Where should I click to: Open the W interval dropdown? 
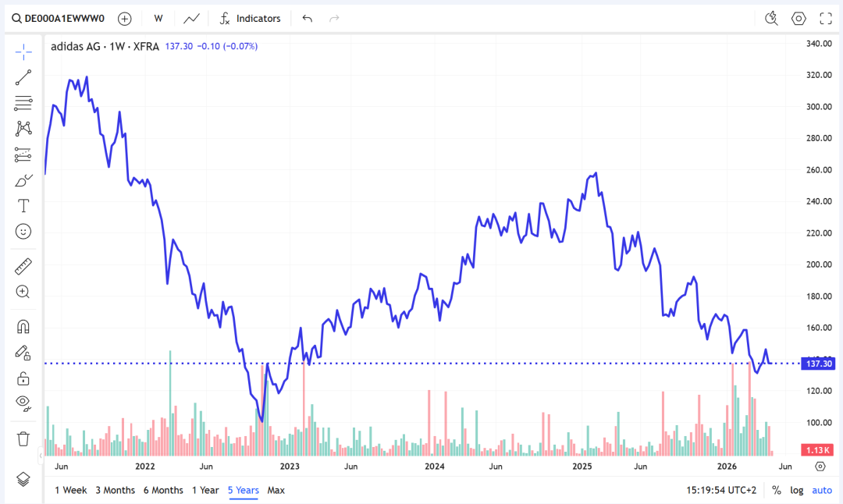click(x=158, y=18)
